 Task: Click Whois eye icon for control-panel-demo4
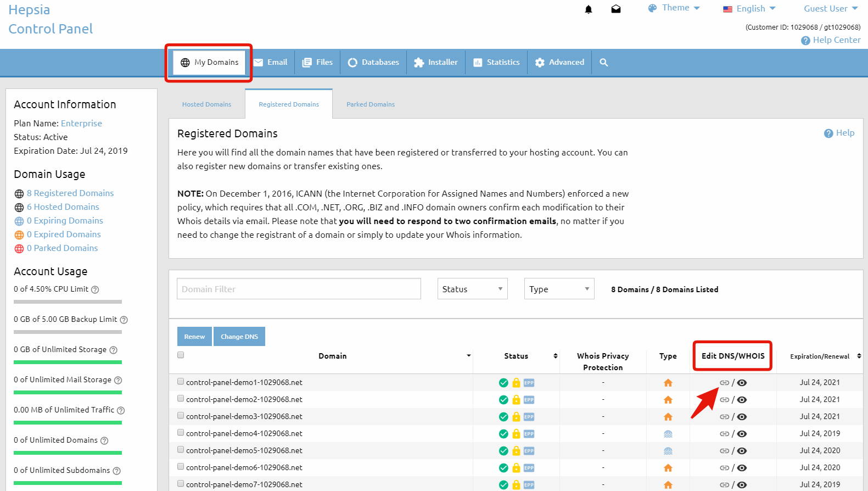742,434
